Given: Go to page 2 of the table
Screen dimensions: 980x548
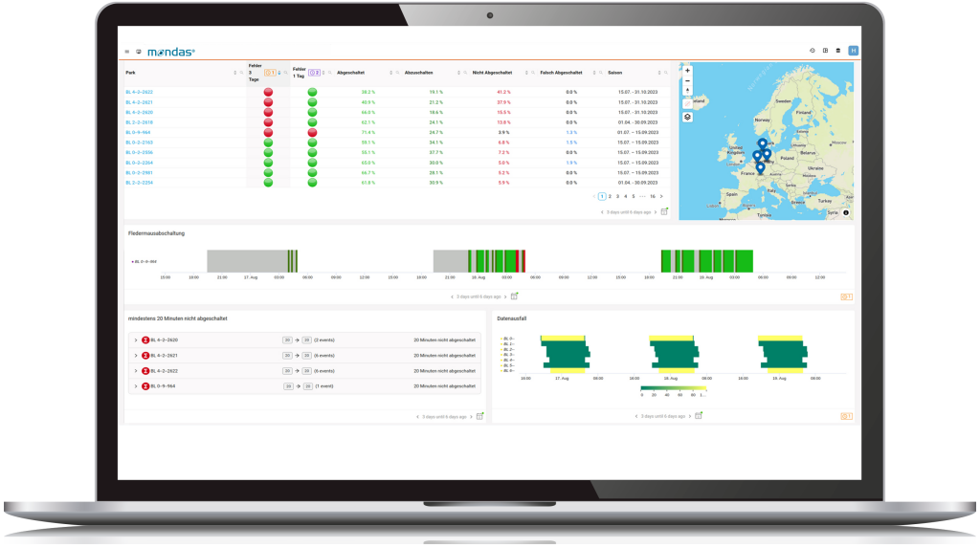Looking at the screenshot, I should [610, 196].
